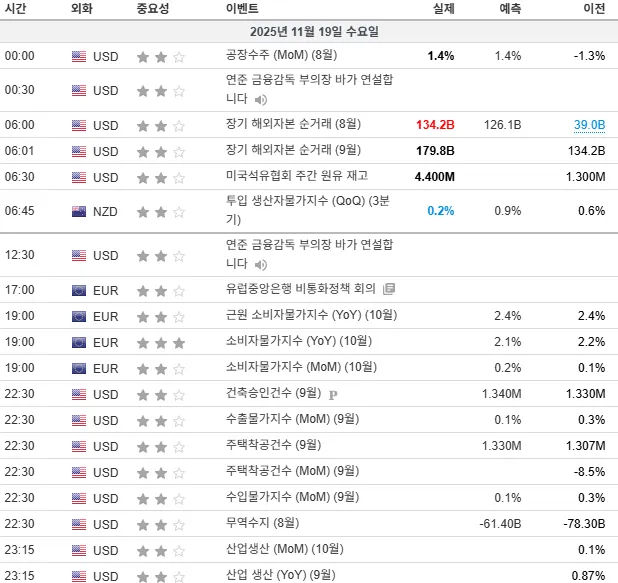Click forecast value 126.1B
This screenshot has height=583, width=618.
coord(503,125)
